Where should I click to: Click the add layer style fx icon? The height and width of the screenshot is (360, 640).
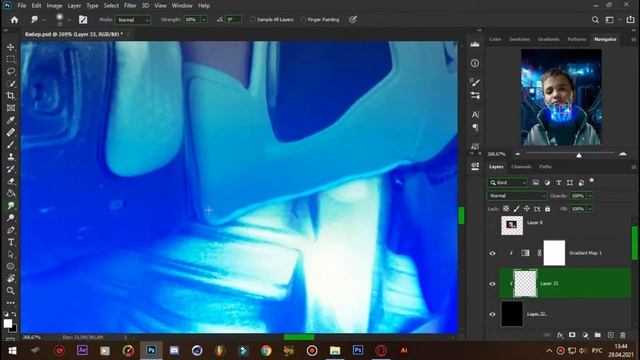[560, 335]
